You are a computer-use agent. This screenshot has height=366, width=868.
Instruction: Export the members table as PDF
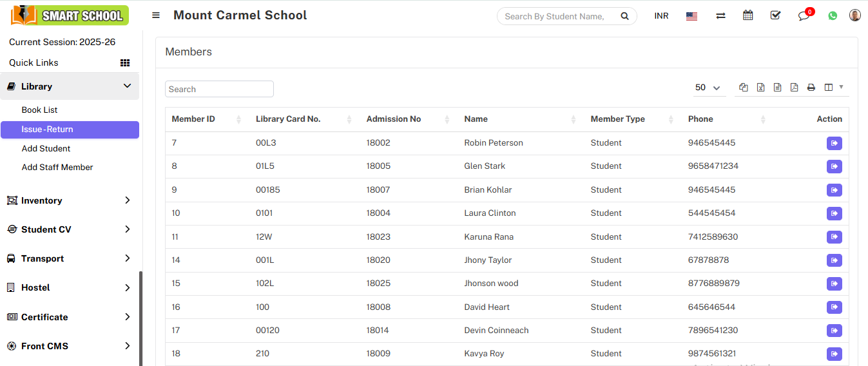(794, 88)
